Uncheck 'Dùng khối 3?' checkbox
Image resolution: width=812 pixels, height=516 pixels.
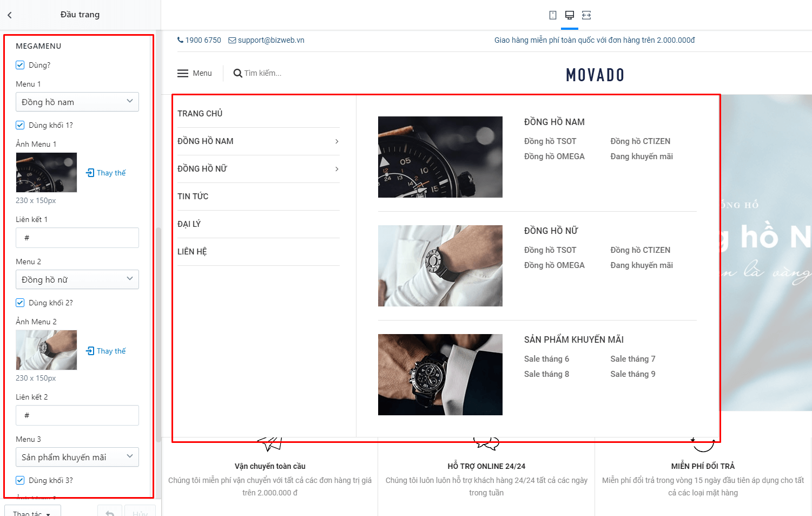pyautogui.click(x=20, y=480)
